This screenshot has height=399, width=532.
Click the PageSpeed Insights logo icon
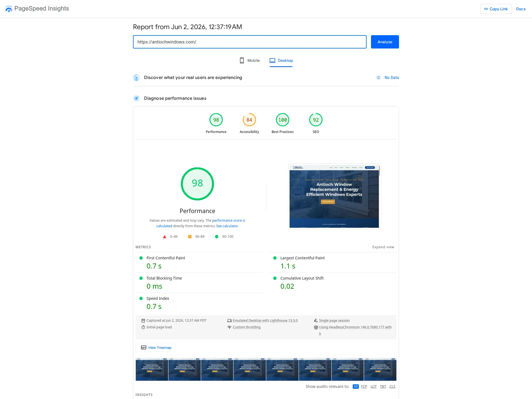9,9
